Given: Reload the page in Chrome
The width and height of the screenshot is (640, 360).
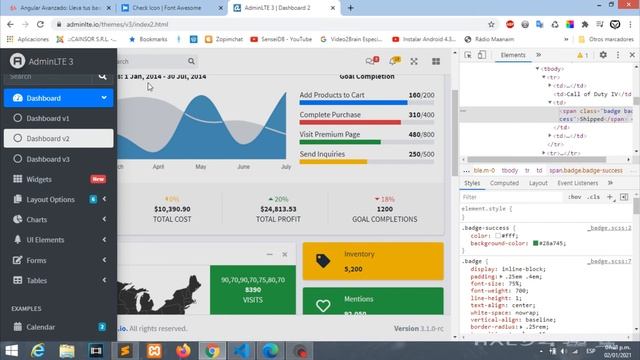Looking at the screenshot, I should (x=40, y=24).
